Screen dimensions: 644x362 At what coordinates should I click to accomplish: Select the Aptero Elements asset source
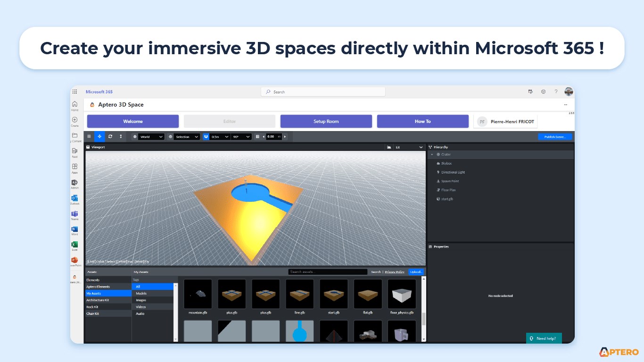[108, 287]
